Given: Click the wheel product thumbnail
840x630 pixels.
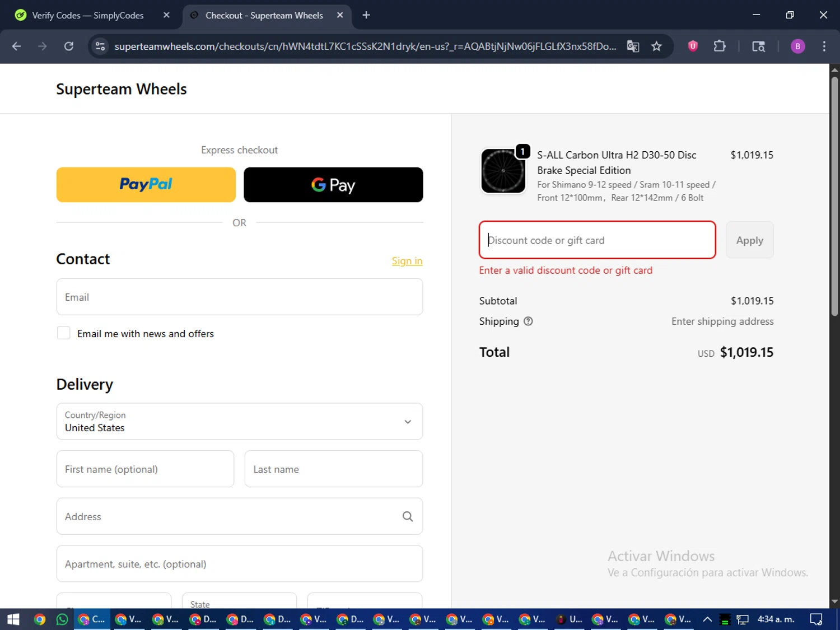Looking at the screenshot, I should pos(503,171).
